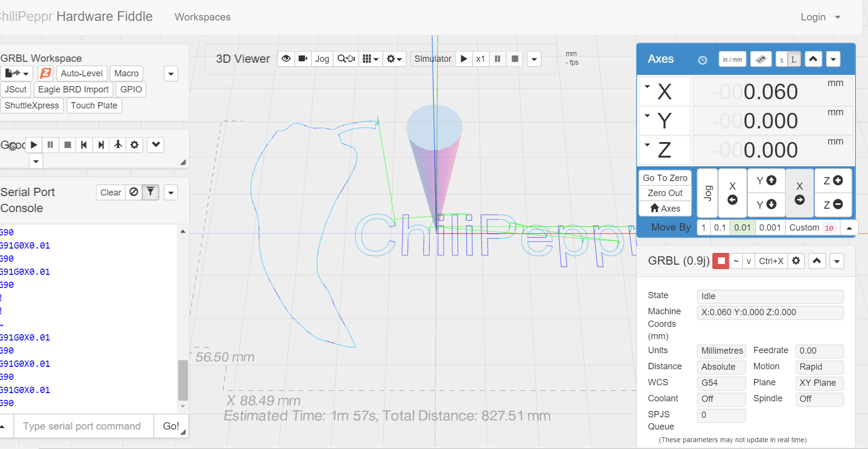Open the GRBL settings gear
Viewport: 868px width, 449px height.
[x=796, y=261]
